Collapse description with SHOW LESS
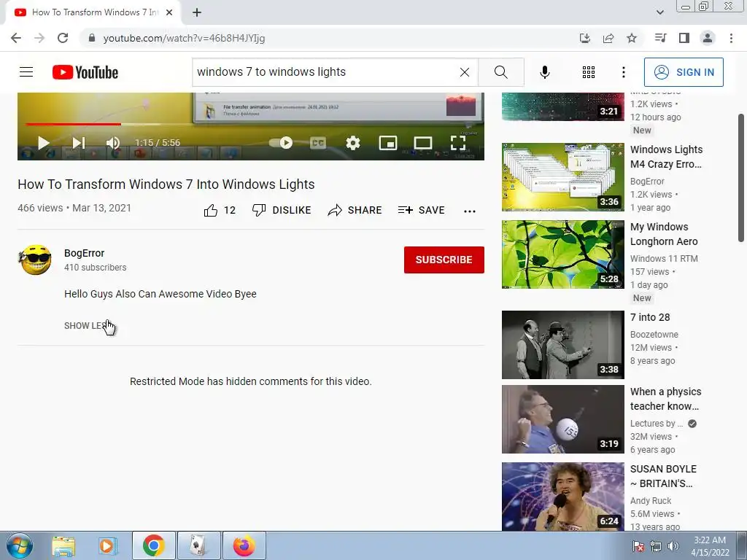This screenshot has height=560, width=747. tap(87, 326)
